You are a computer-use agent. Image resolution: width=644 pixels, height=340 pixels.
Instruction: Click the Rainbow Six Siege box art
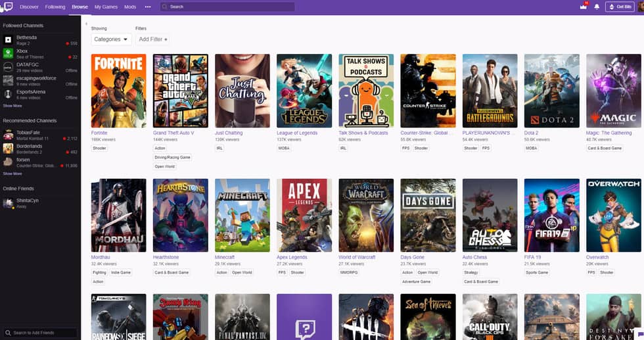tap(119, 317)
